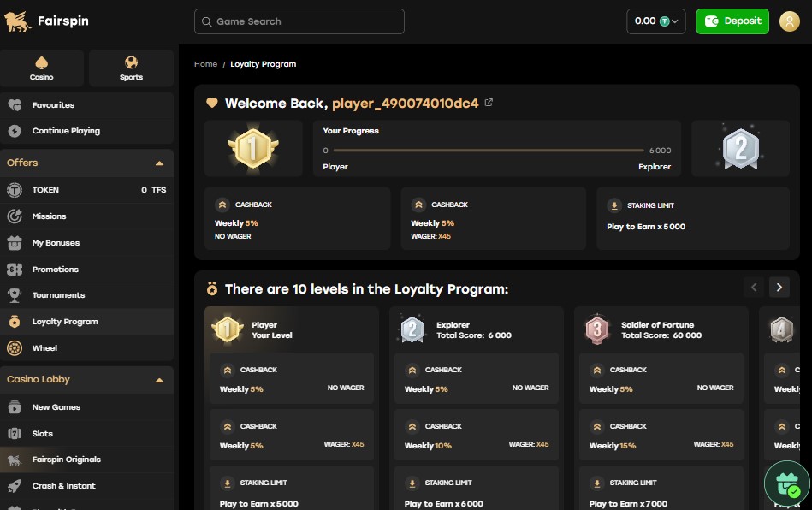Screen dimensions: 812x510
Task: Click 'Play to Earn x7000' text
Action: 628,504
